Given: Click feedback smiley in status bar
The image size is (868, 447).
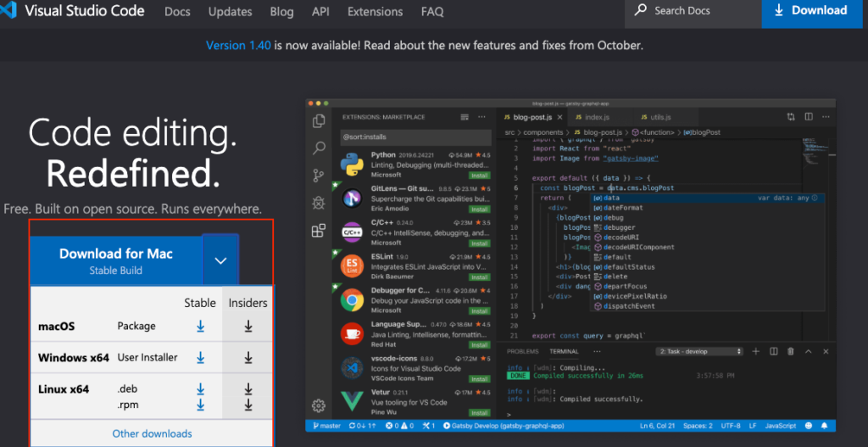Looking at the screenshot, I should [x=809, y=426].
